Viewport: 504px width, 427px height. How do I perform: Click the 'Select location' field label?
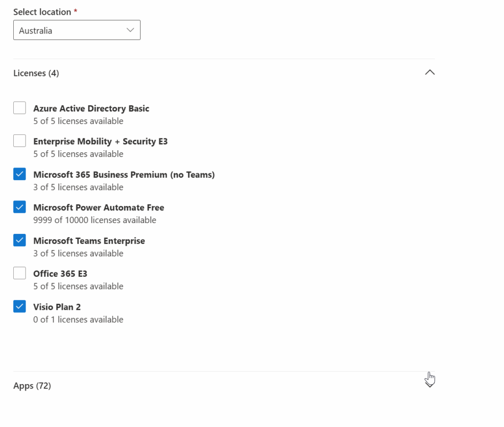click(42, 12)
